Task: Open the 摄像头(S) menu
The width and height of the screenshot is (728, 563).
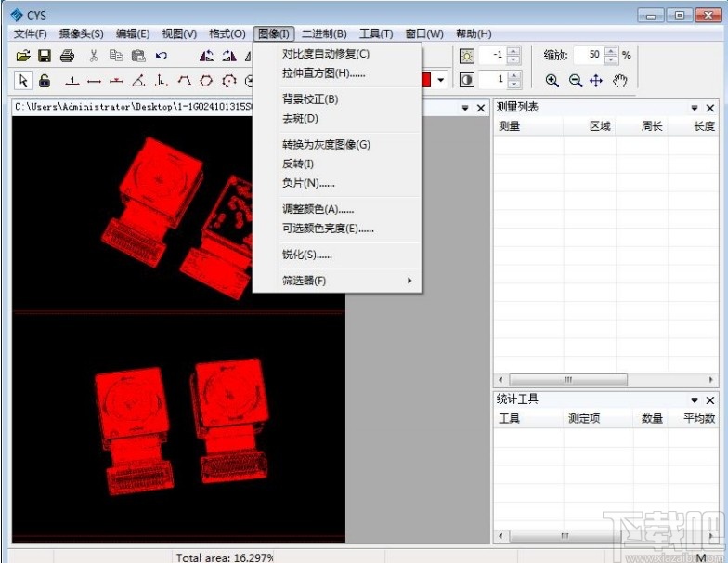Action: click(x=82, y=33)
